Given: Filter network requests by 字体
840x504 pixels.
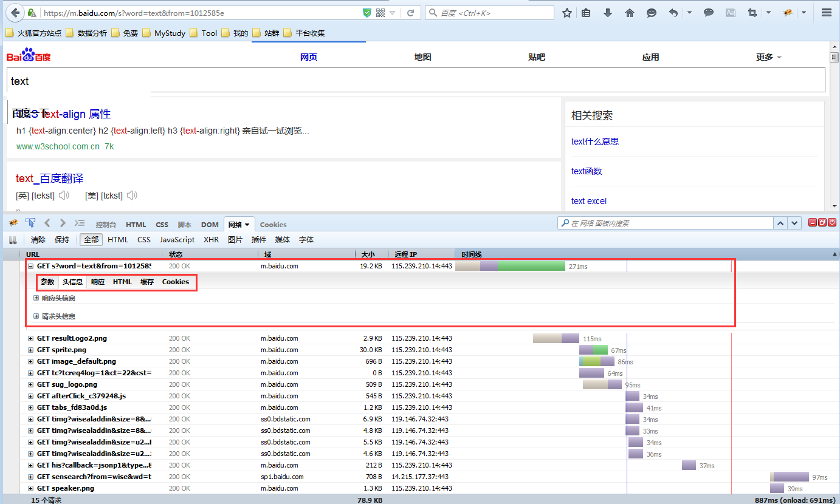Looking at the screenshot, I should [306, 240].
